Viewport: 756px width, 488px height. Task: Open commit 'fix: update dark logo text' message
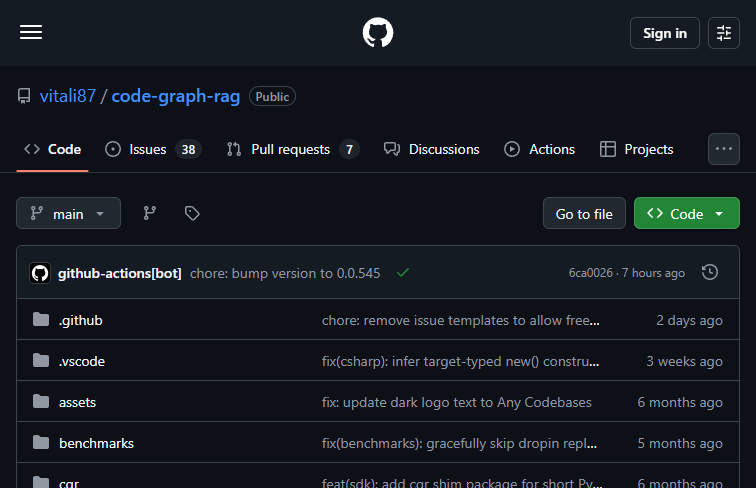pyautogui.click(x=457, y=402)
